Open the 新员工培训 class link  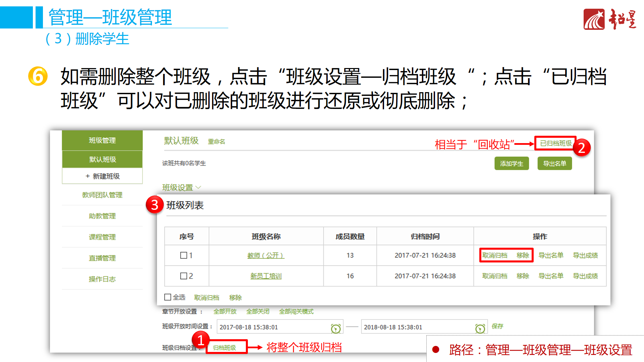(x=266, y=276)
